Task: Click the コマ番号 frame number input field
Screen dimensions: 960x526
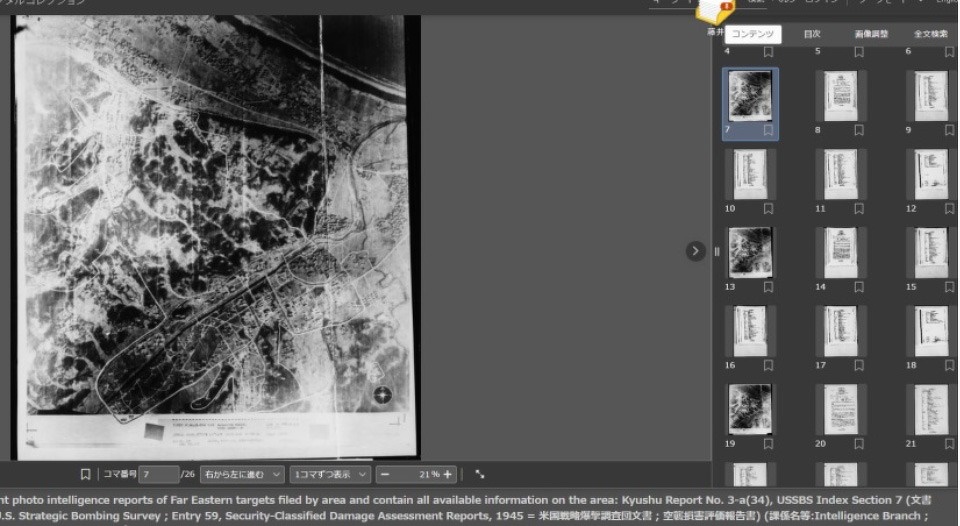Action: (x=158, y=474)
